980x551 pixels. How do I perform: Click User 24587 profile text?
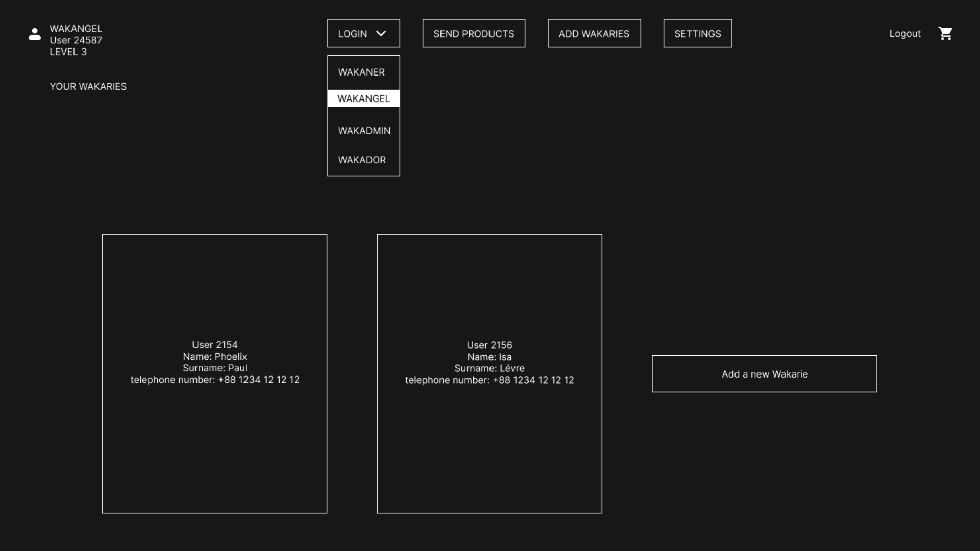pyautogui.click(x=76, y=40)
